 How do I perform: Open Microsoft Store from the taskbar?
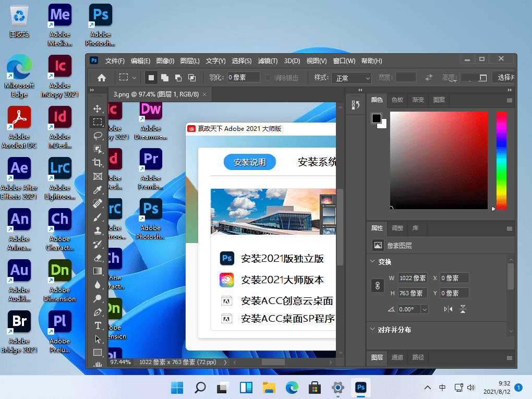point(315,387)
